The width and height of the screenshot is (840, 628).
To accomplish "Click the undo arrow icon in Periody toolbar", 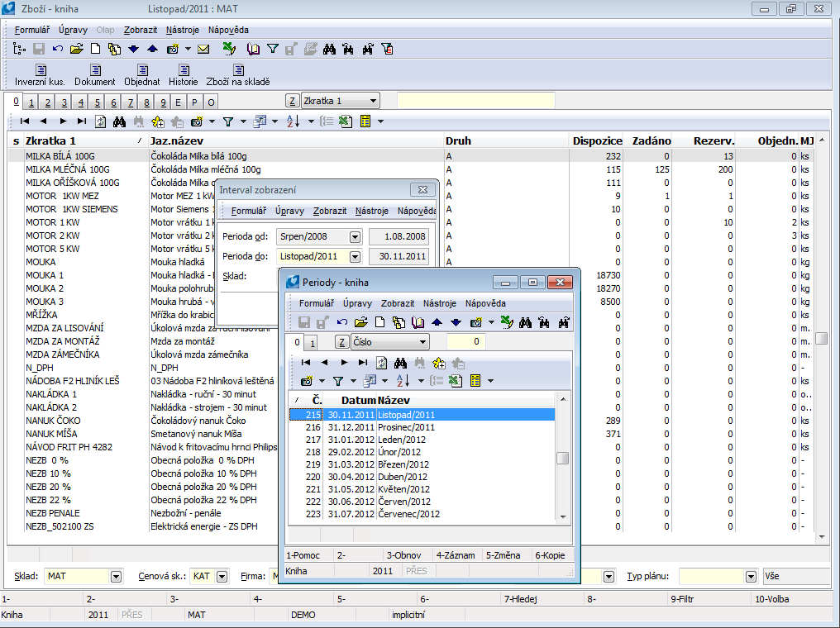I will pyautogui.click(x=341, y=322).
